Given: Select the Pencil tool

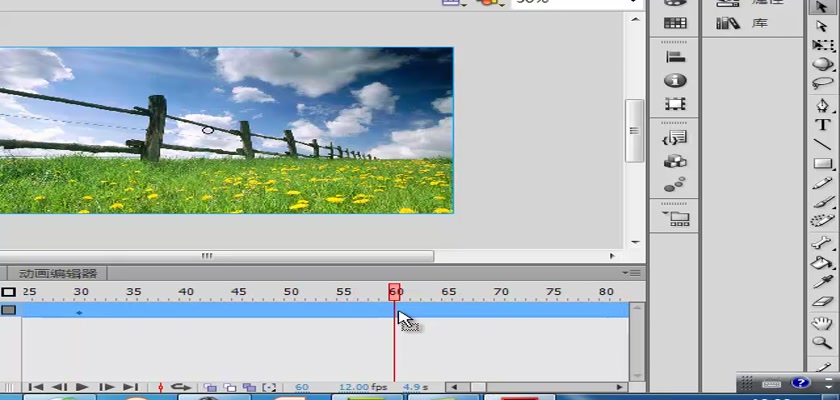Looking at the screenshot, I should tap(822, 183).
